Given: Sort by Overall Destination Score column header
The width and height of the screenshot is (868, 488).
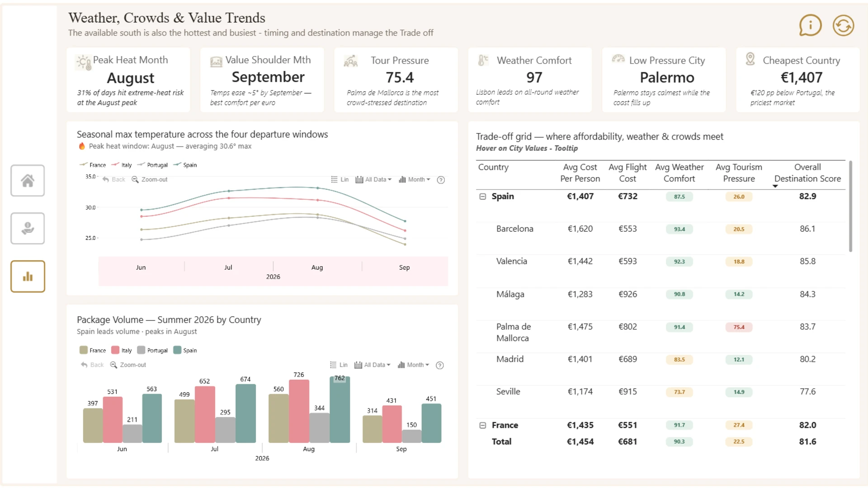Looking at the screenshot, I should click(x=807, y=173).
